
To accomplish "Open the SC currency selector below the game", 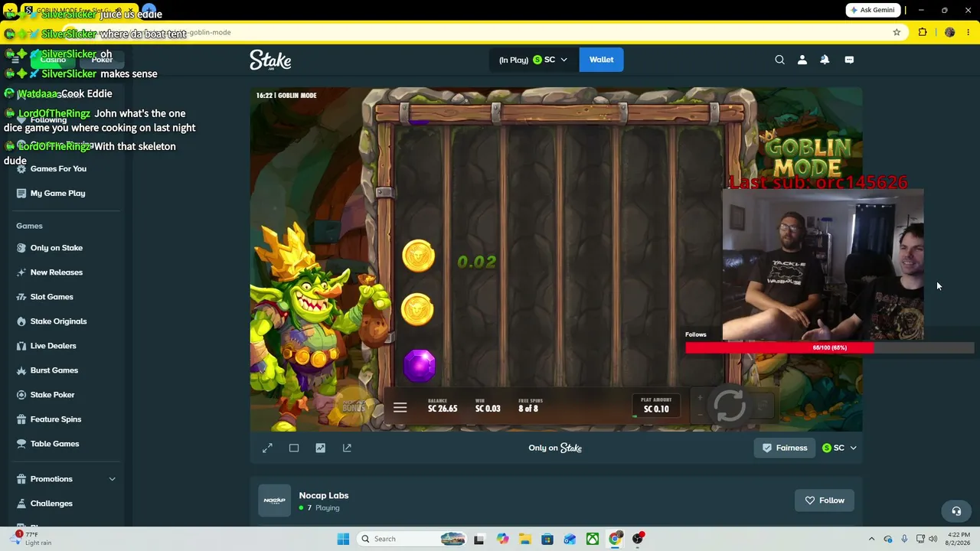I will coord(839,448).
